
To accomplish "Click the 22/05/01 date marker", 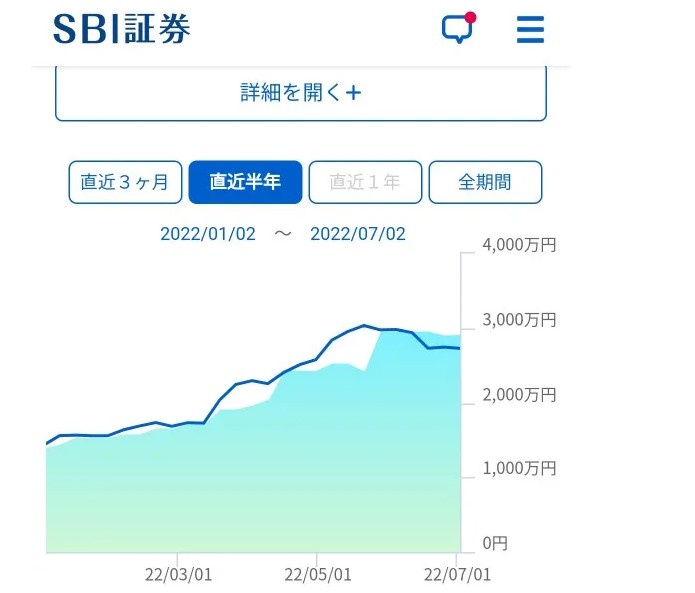I will (318, 575).
